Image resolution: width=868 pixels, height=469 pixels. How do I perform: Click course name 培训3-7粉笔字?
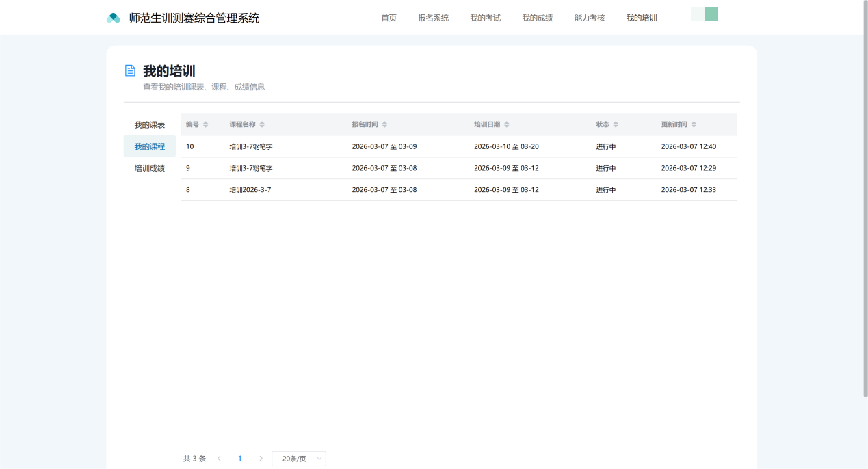251,168
